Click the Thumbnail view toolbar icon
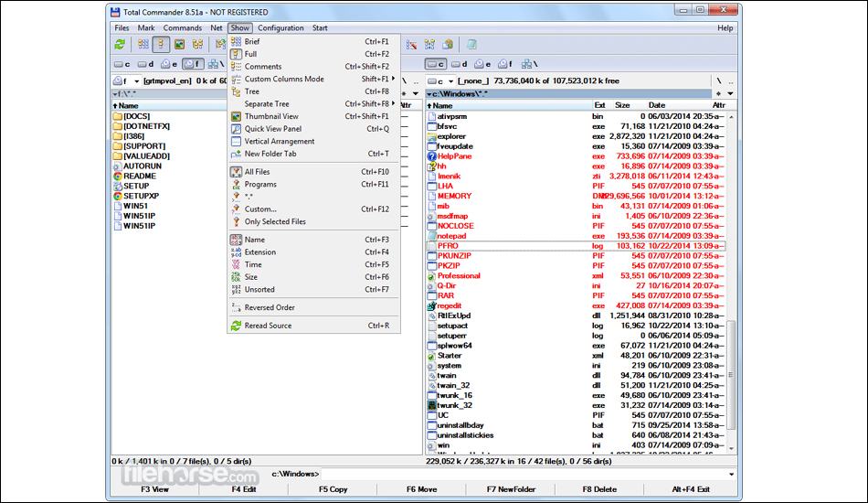 [179, 44]
